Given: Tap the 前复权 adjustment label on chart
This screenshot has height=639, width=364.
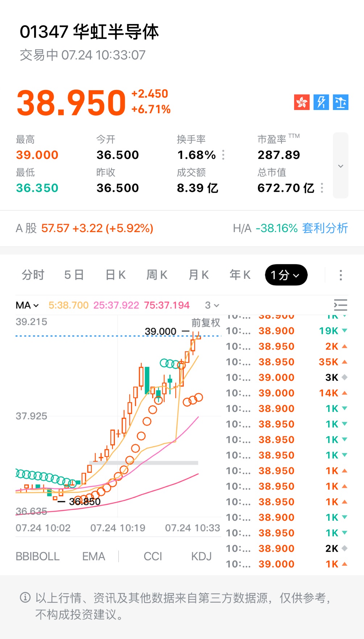Looking at the screenshot, I should click(x=206, y=322).
